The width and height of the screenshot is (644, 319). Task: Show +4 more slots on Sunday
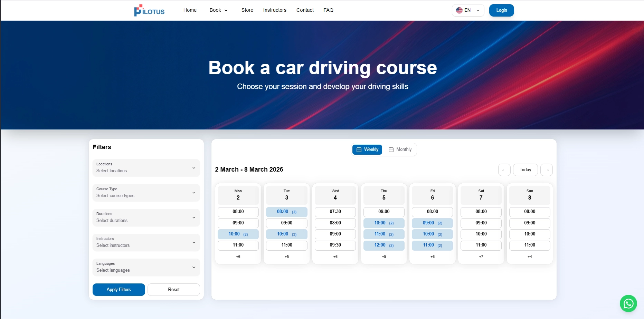pos(530,257)
